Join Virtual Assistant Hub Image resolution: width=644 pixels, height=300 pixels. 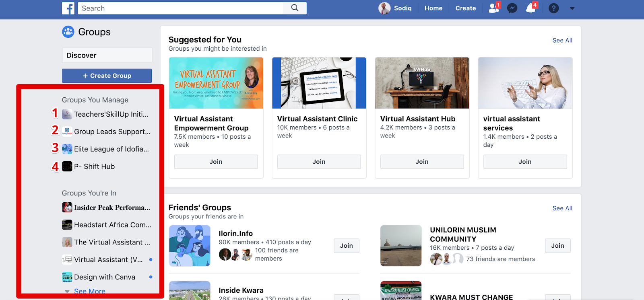click(422, 162)
